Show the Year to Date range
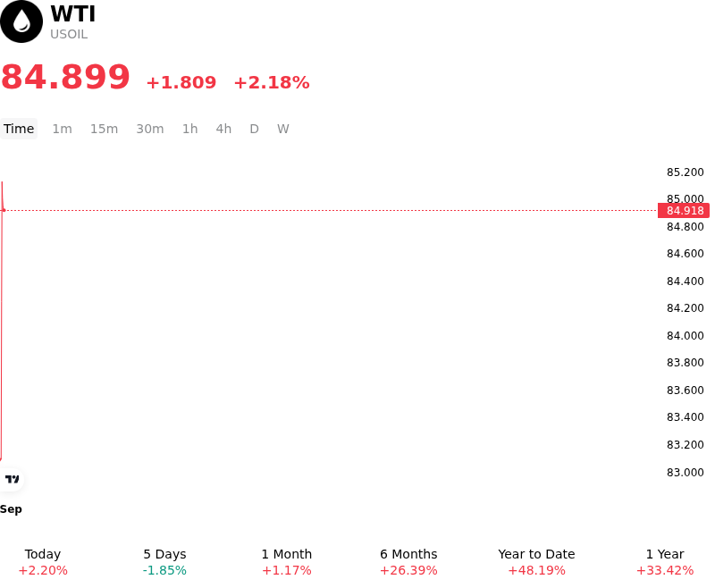 coord(537,562)
